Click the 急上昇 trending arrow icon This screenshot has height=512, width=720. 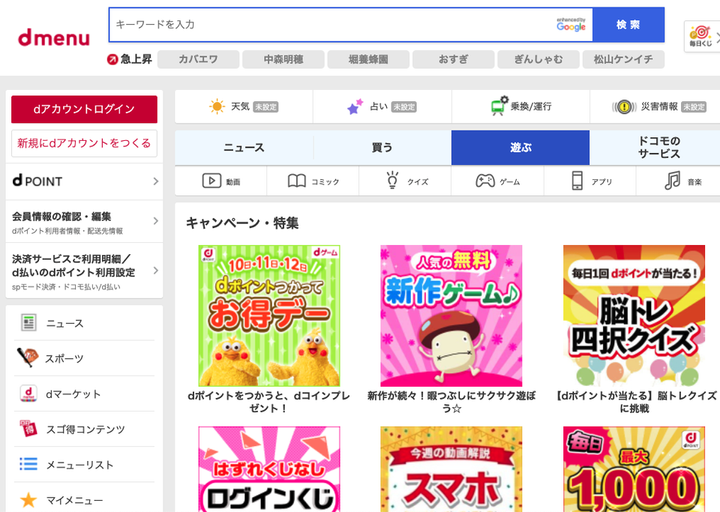pyautogui.click(x=112, y=59)
